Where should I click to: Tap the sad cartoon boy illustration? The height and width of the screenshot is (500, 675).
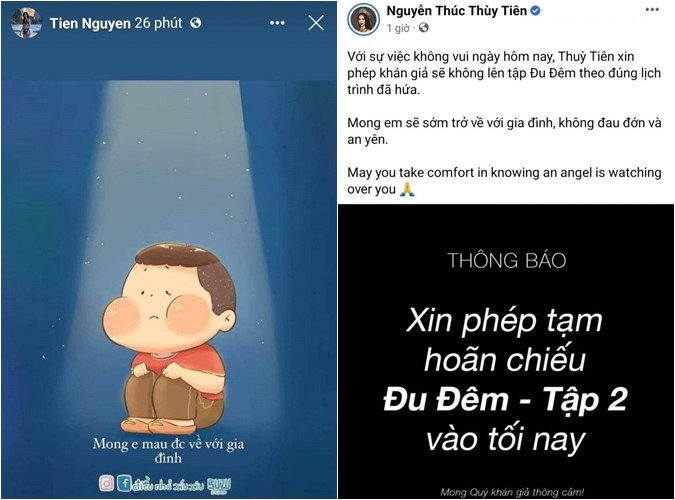[170, 338]
